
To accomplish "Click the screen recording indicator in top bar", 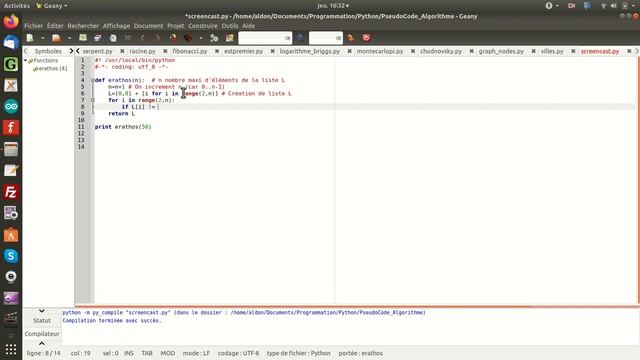I will click(571, 5).
